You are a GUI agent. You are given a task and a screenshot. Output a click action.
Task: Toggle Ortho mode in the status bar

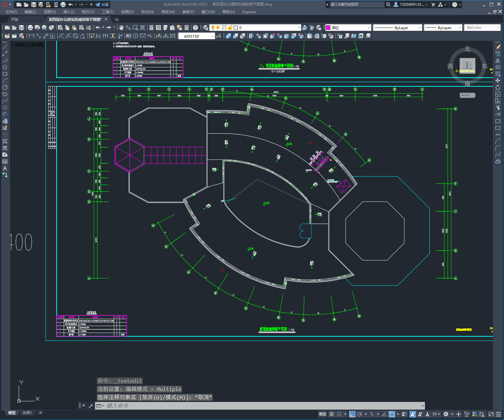[x=352, y=414]
